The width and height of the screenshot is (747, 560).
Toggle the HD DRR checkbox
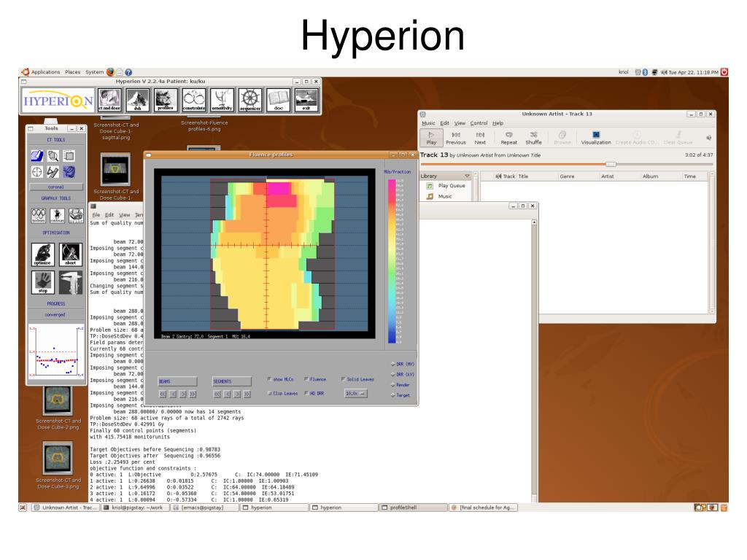tap(306, 393)
